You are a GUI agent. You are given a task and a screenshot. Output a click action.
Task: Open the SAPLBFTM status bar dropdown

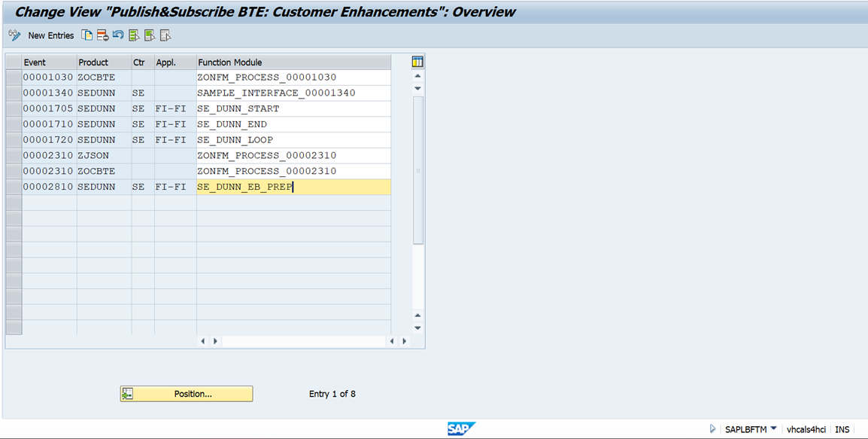pos(774,429)
